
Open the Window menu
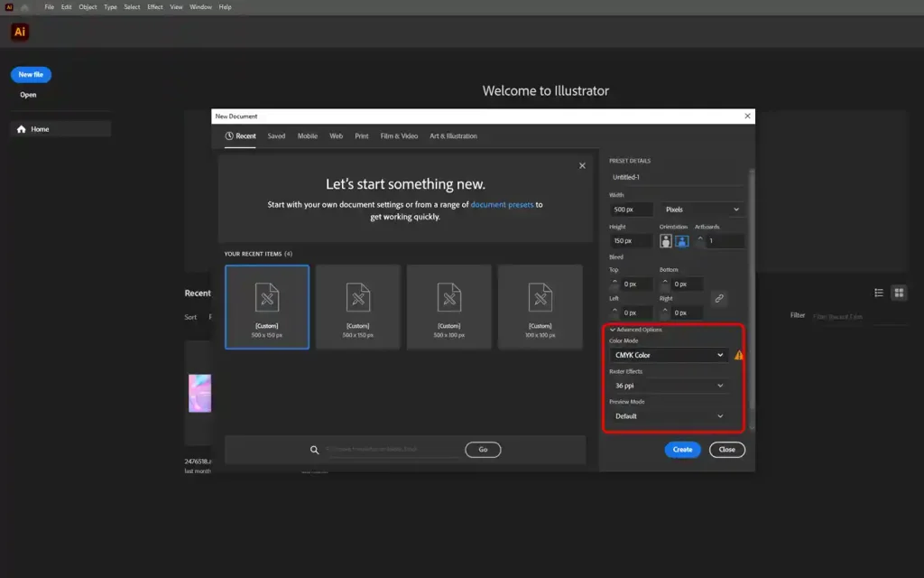click(x=200, y=7)
